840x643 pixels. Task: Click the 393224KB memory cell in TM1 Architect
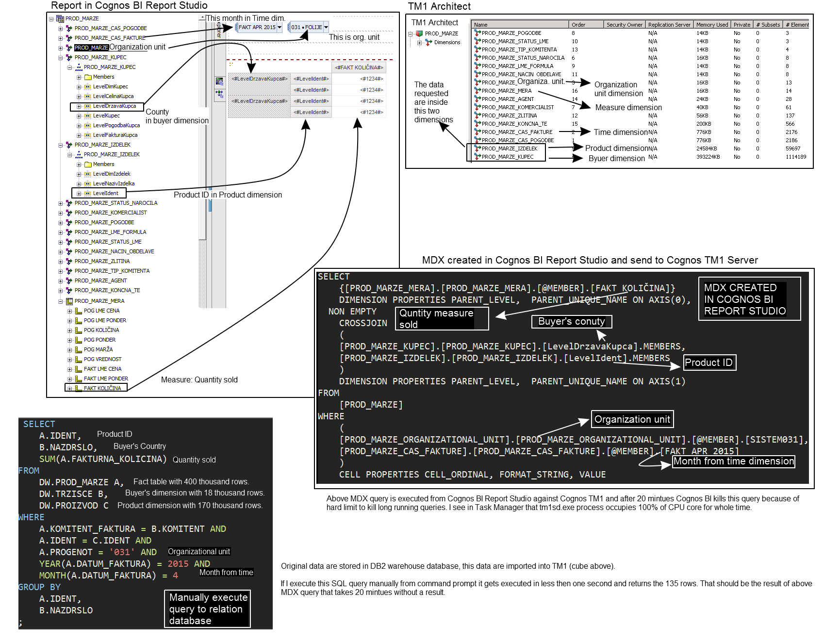pyautogui.click(x=708, y=157)
